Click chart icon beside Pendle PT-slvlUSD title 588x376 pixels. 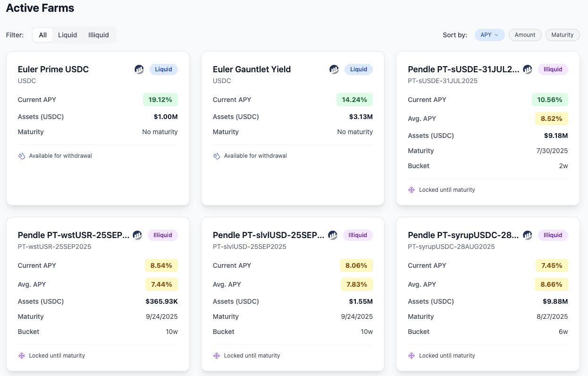[x=333, y=235]
